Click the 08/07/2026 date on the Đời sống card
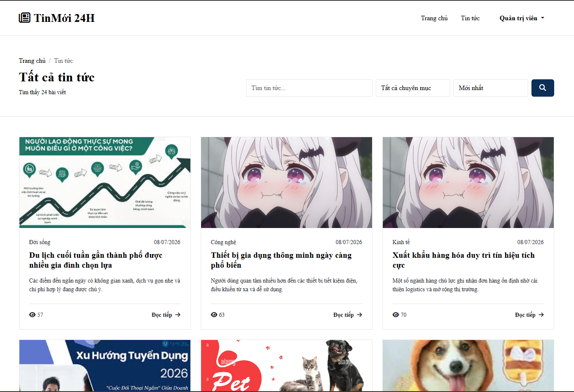This screenshot has height=392, width=574. pyautogui.click(x=167, y=242)
